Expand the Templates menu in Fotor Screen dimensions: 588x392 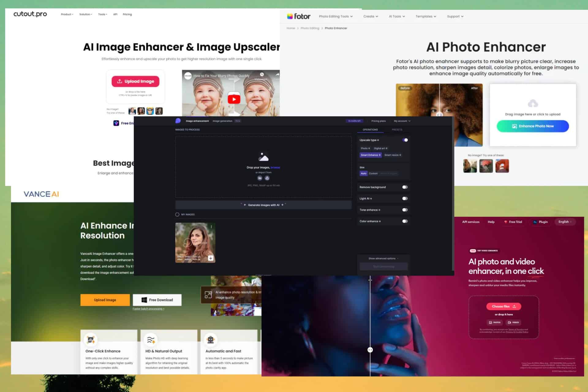pyautogui.click(x=426, y=17)
